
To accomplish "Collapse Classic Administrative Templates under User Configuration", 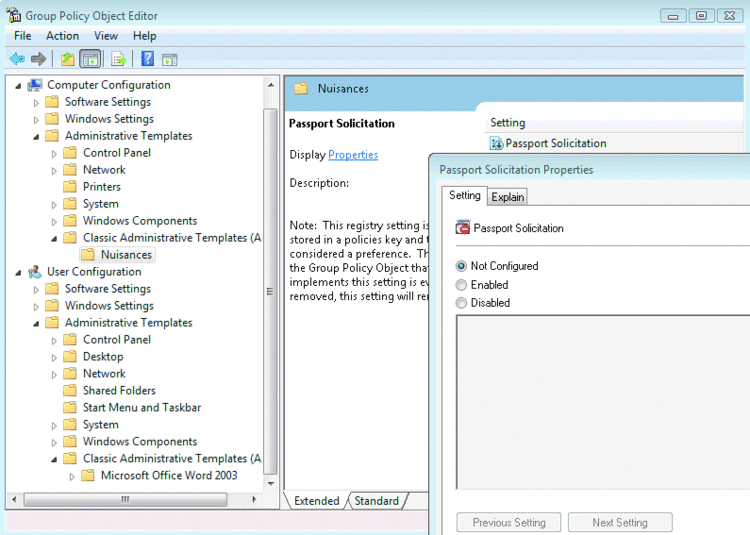I will click(54, 459).
